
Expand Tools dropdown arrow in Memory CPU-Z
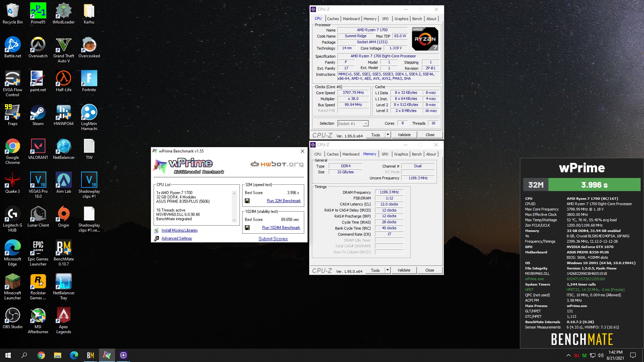pyautogui.click(x=387, y=270)
